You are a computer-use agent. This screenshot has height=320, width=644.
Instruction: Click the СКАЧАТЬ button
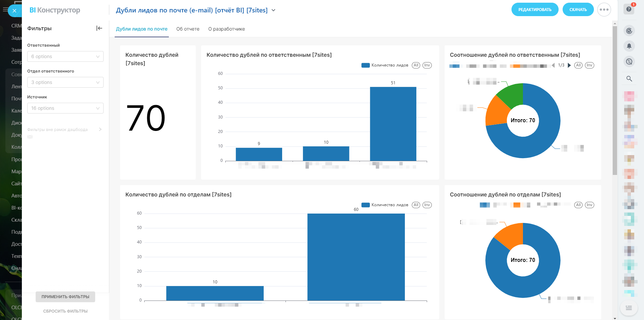pyautogui.click(x=578, y=10)
